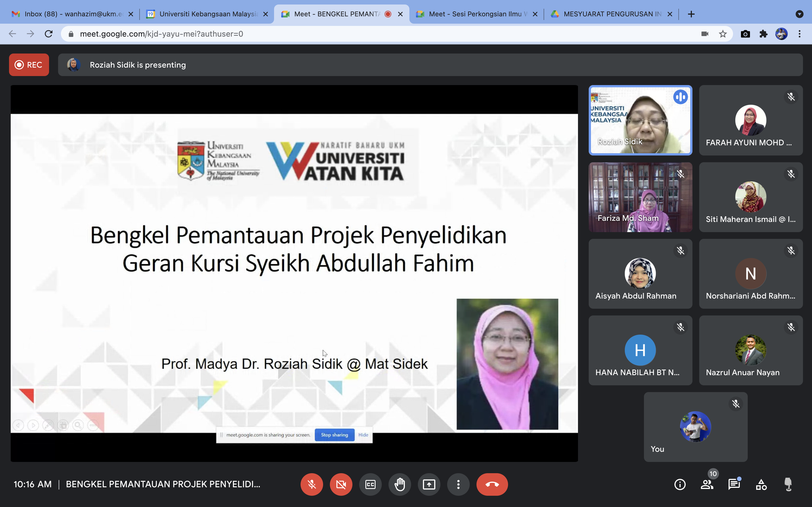Screen dimensions: 812x507
Task: Open meeting details info icon
Action: click(x=680, y=484)
